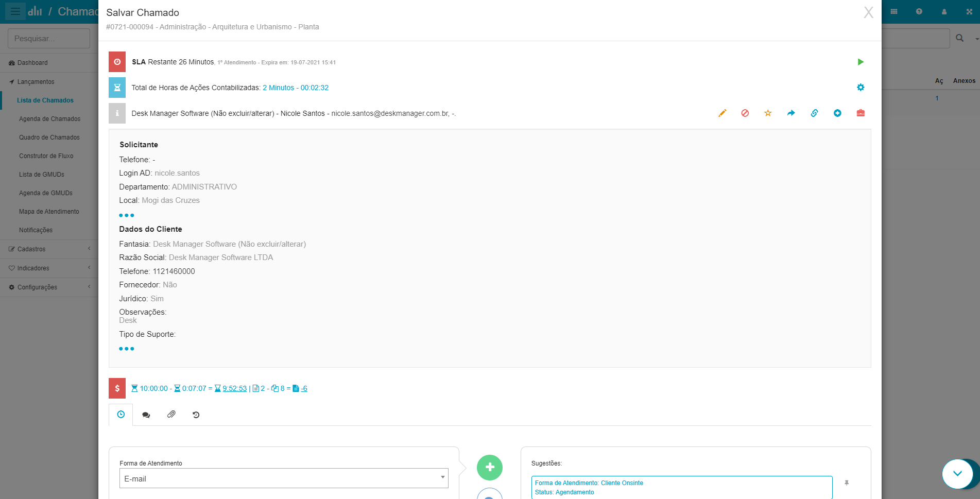980x499 pixels.
Task: Expand more Dados do Cliente details via dots
Action: [x=126, y=349]
